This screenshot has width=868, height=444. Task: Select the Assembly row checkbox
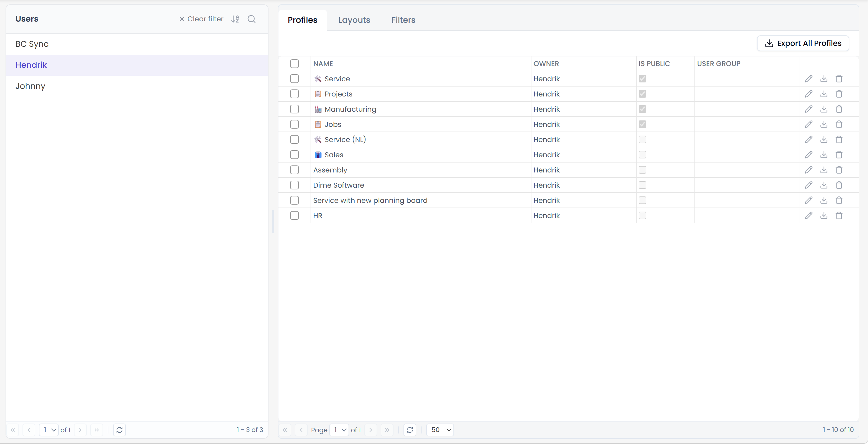(294, 170)
